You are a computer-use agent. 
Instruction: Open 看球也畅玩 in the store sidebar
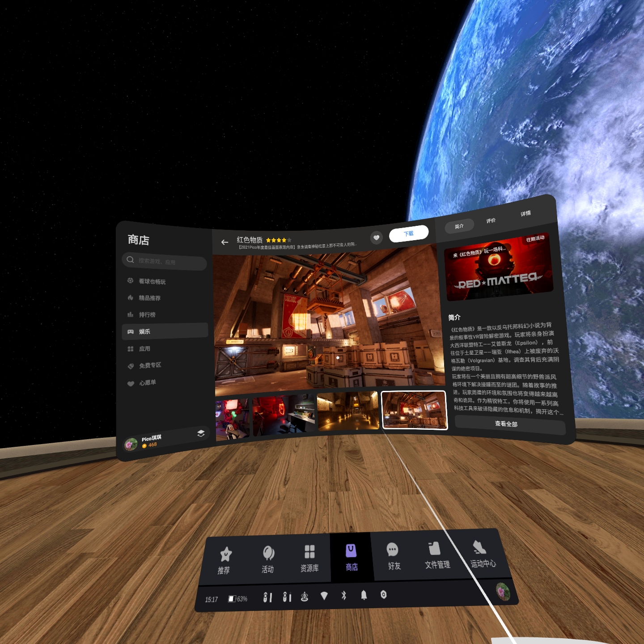(165, 281)
